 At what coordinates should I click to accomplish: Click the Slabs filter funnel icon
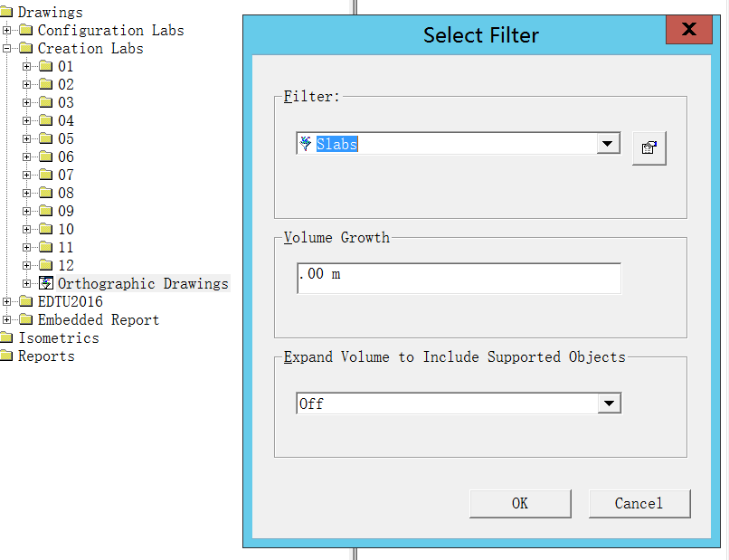306,143
